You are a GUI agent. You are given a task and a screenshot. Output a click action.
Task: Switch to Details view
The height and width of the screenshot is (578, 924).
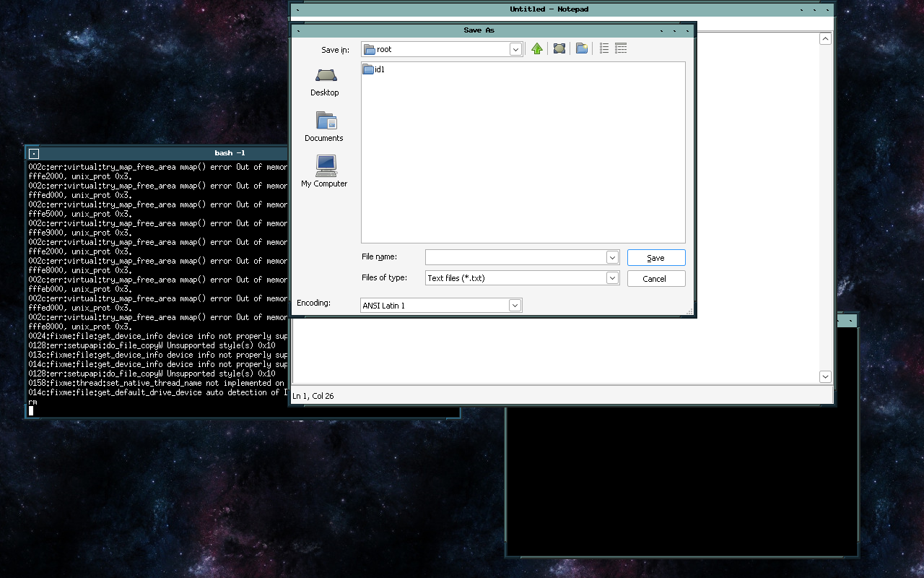621,48
